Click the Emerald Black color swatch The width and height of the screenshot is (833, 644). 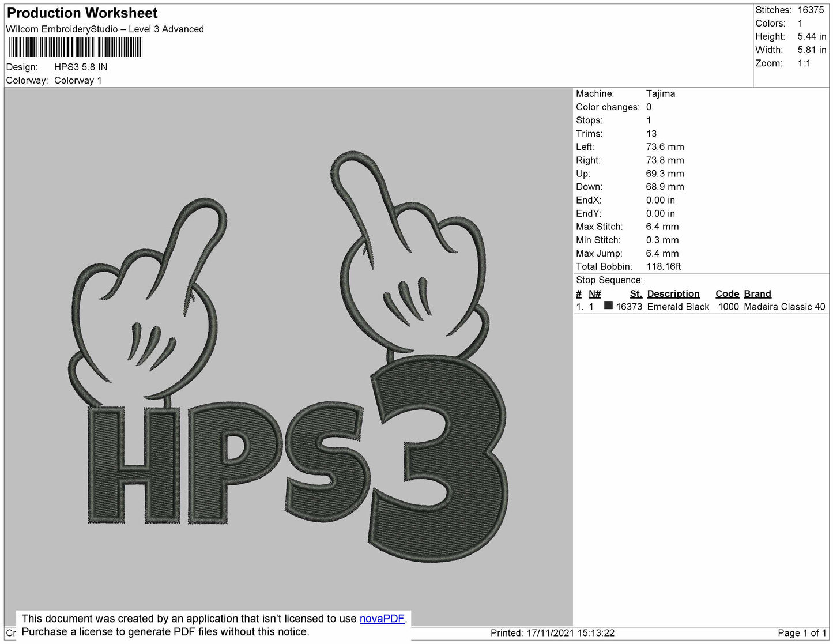click(608, 306)
